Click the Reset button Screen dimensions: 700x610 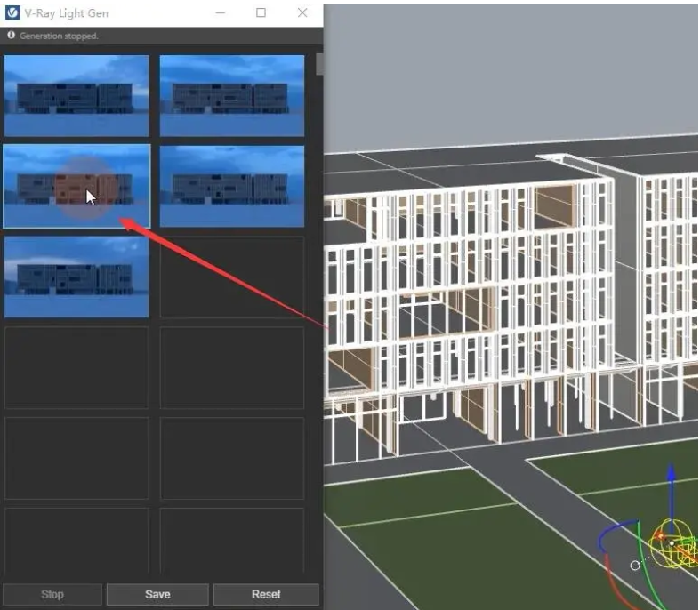(266, 594)
